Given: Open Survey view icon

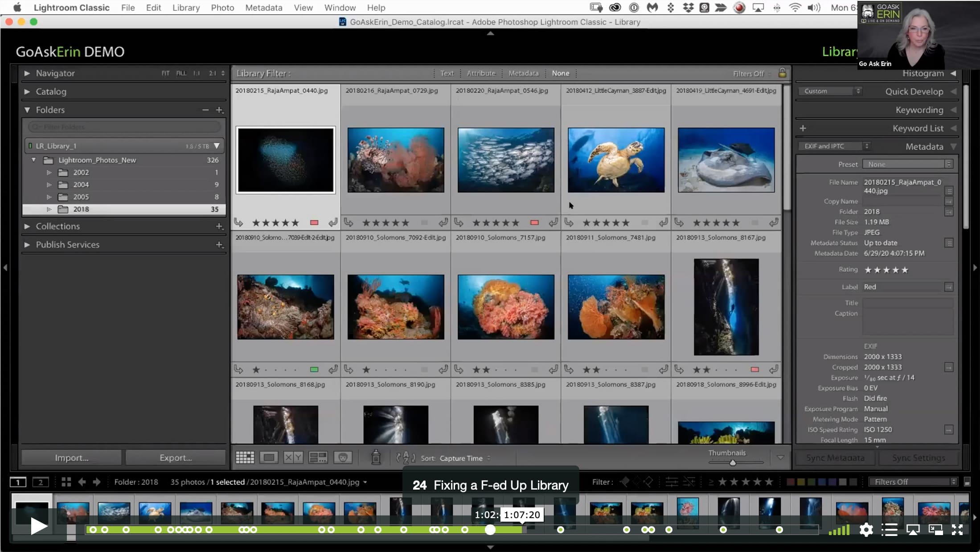Looking at the screenshot, I should (318, 457).
